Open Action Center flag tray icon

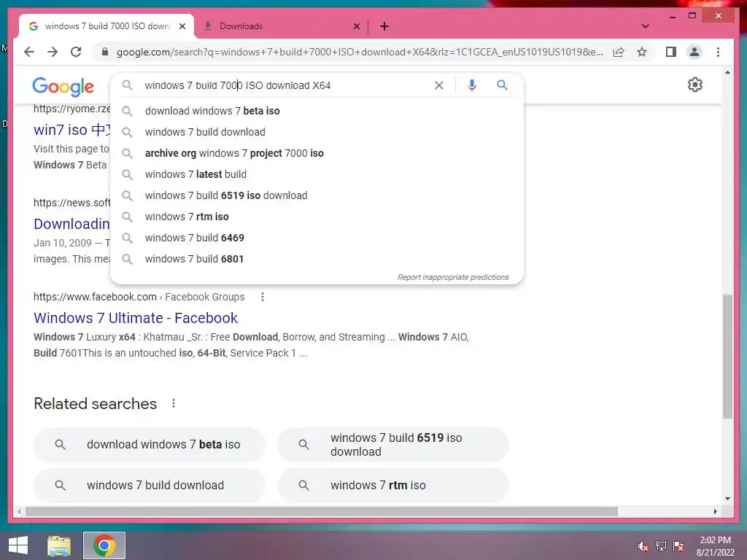click(x=678, y=546)
